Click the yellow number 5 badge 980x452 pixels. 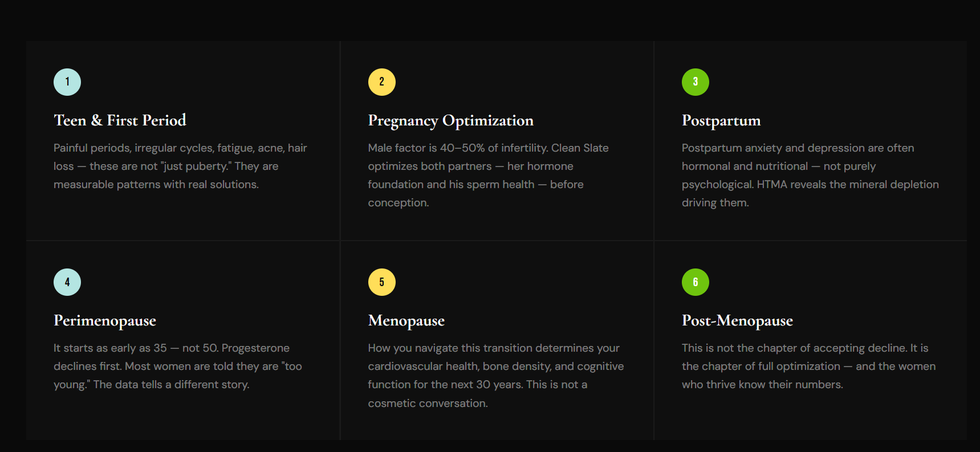(382, 282)
